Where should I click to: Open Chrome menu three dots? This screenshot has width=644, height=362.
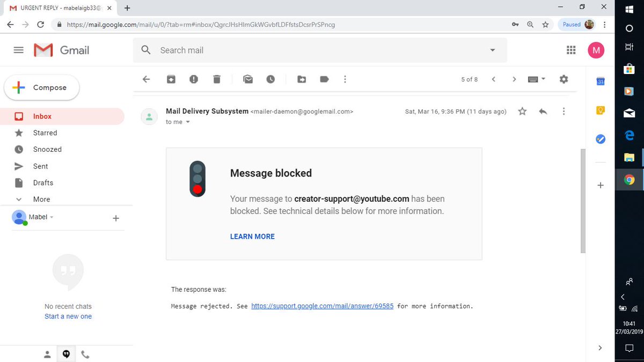(x=605, y=24)
